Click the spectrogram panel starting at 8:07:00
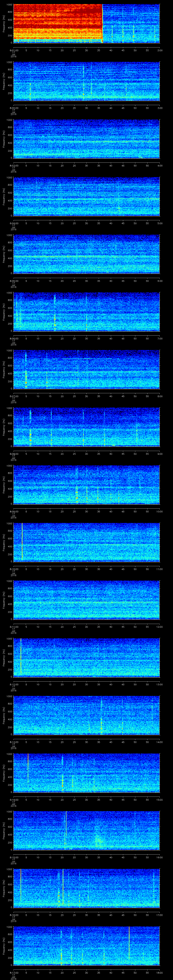 pos(86,370)
